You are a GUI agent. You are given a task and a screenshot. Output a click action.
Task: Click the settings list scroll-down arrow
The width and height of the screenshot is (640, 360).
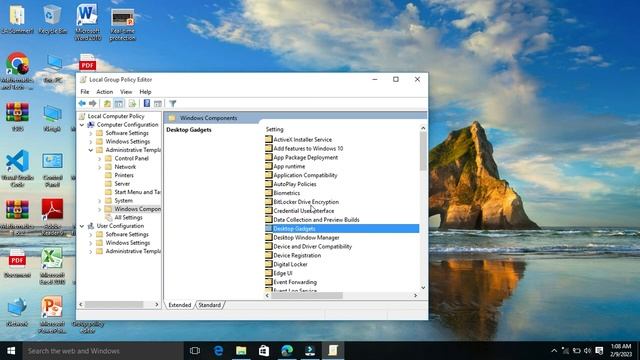[423, 288]
